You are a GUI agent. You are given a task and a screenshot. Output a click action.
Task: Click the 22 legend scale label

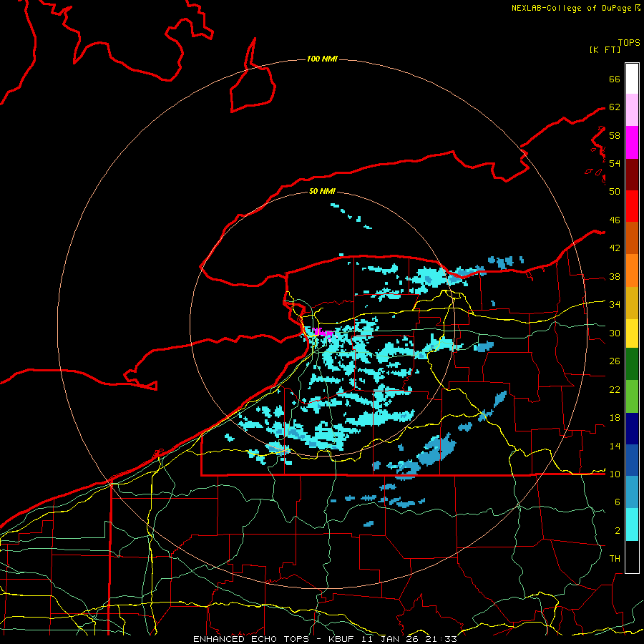(615, 390)
